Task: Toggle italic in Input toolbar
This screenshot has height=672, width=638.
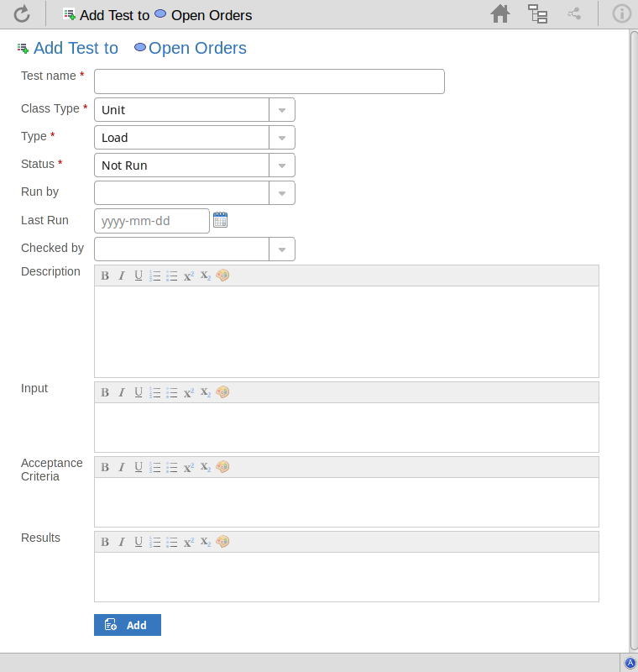Action: tap(122, 392)
